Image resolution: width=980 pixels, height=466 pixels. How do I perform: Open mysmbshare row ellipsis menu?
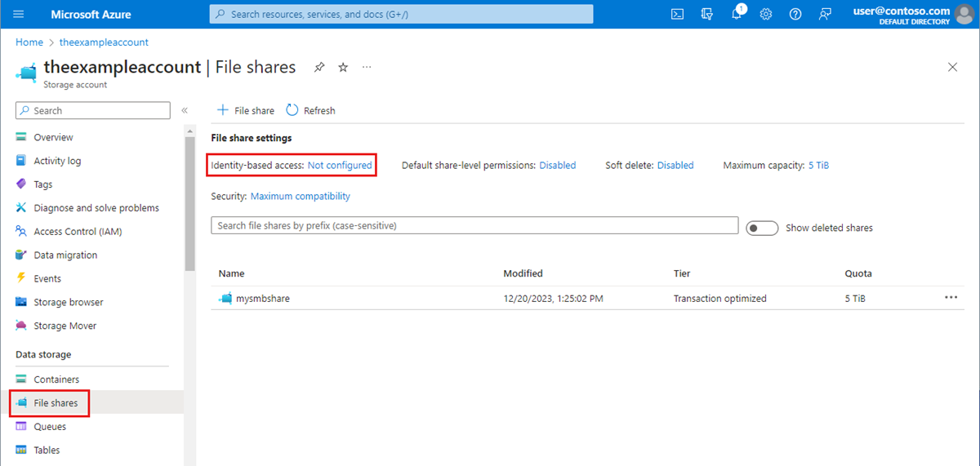point(951,298)
